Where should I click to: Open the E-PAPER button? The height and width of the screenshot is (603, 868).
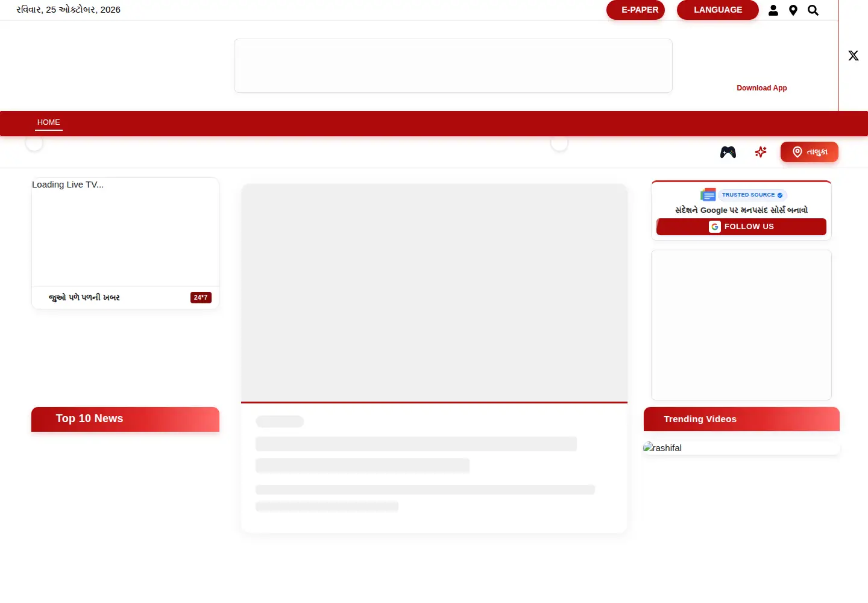[x=635, y=10]
